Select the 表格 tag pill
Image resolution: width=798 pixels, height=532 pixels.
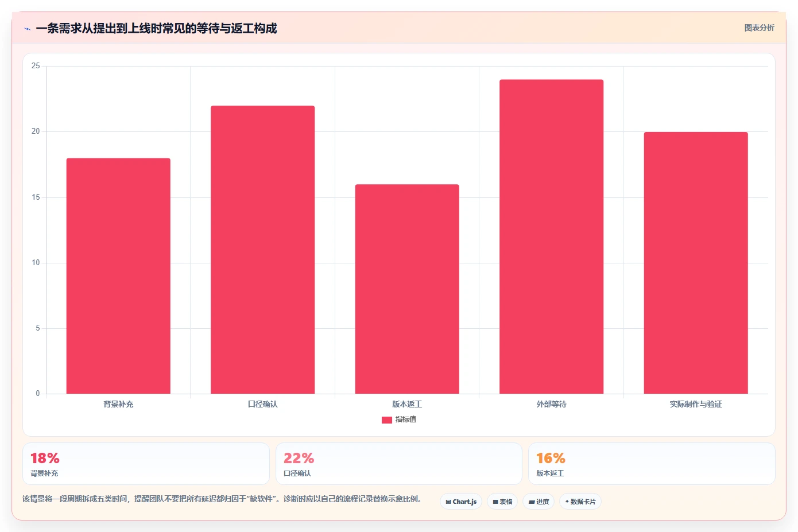(502, 502)
